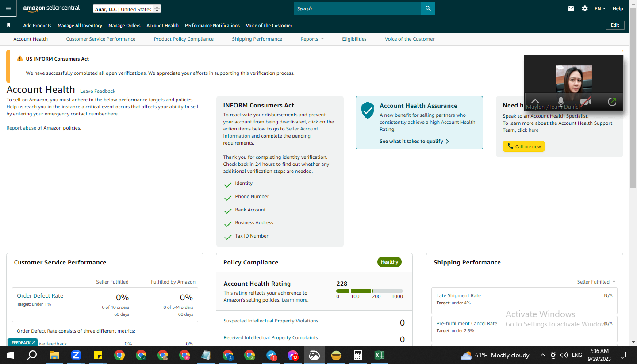Viewport: 637px width, 364px height.
Task: Open Add Products in navigation bar
Action: (37, 25)
